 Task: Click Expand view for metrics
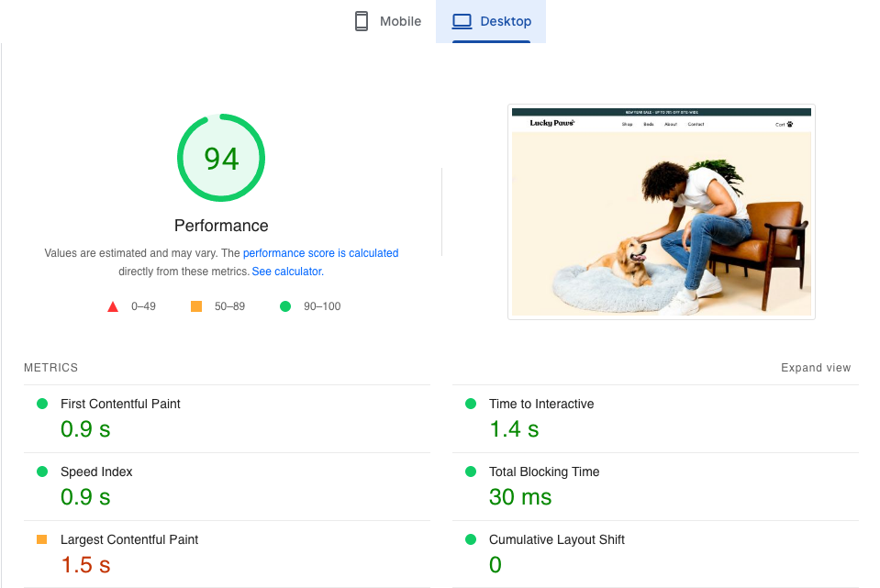click(x=815, y=368)
